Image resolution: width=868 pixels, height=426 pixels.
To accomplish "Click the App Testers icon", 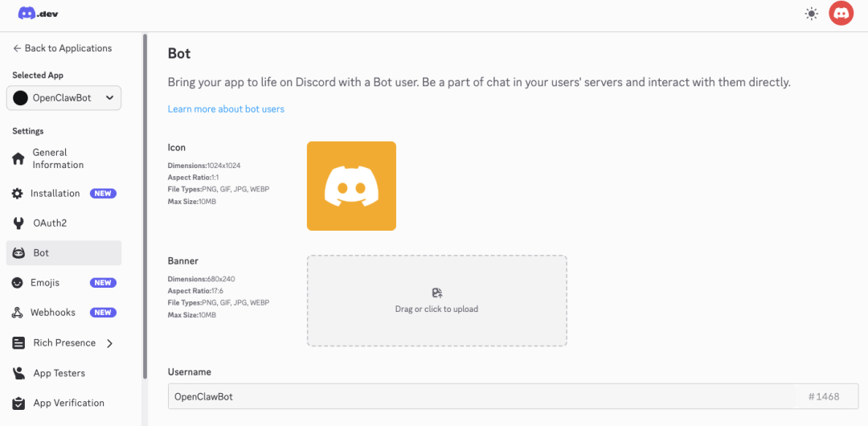I will point(18,373).
